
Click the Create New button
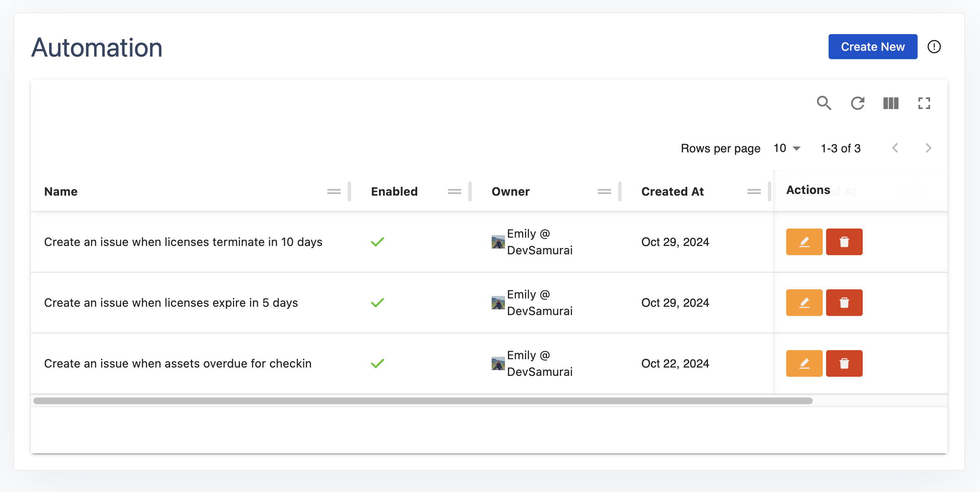[872, 47]
